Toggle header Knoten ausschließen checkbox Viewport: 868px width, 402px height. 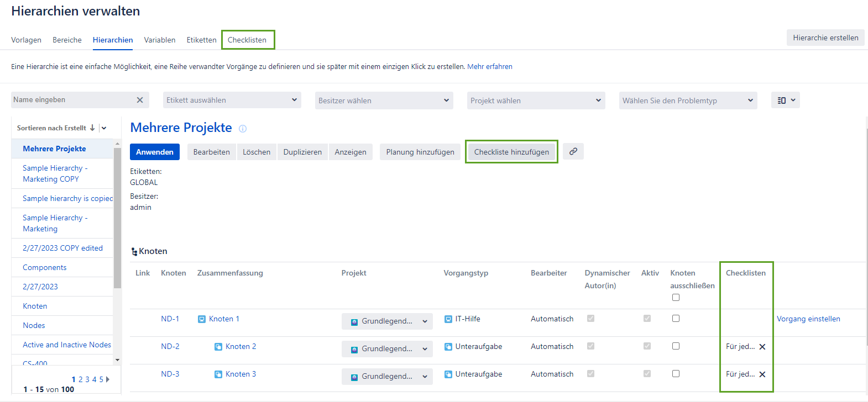coord(676,298)
